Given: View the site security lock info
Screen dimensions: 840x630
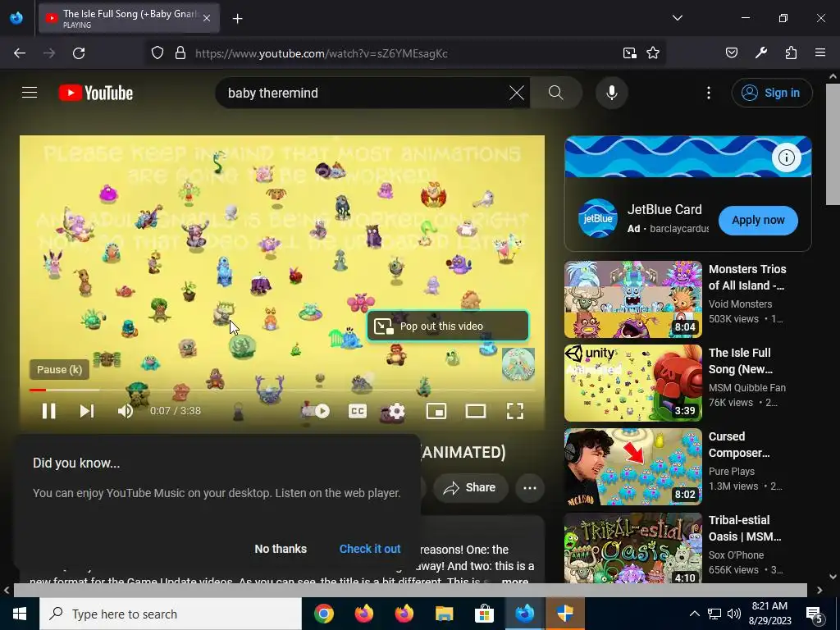Looking at the screenshot, I should [180, 53].
